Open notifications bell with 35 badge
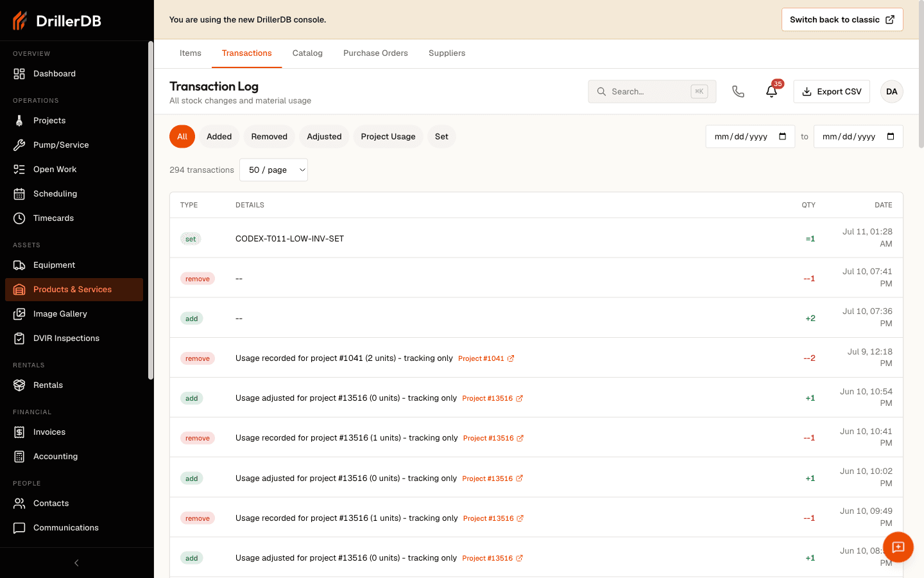924x578 pixels. [772, 92]
